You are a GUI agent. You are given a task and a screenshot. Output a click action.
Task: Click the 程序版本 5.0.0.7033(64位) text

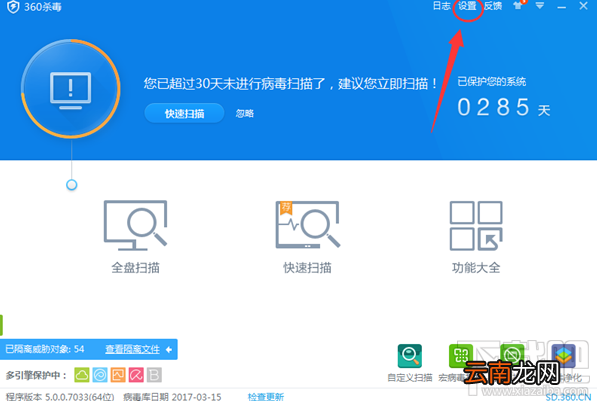click(60, 396)
